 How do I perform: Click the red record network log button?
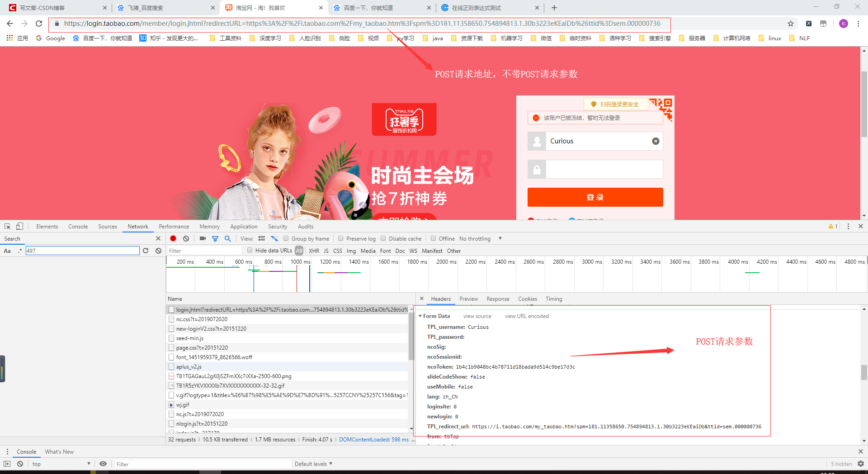[173, 238]
